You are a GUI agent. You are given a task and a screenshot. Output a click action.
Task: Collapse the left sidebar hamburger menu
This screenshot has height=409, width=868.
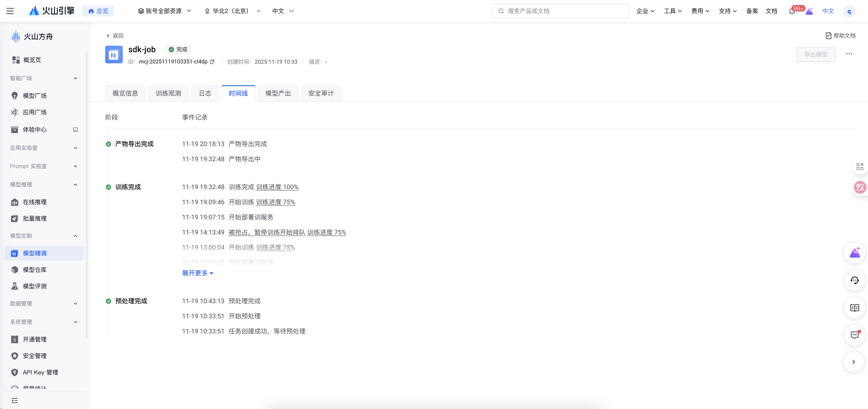10,11
